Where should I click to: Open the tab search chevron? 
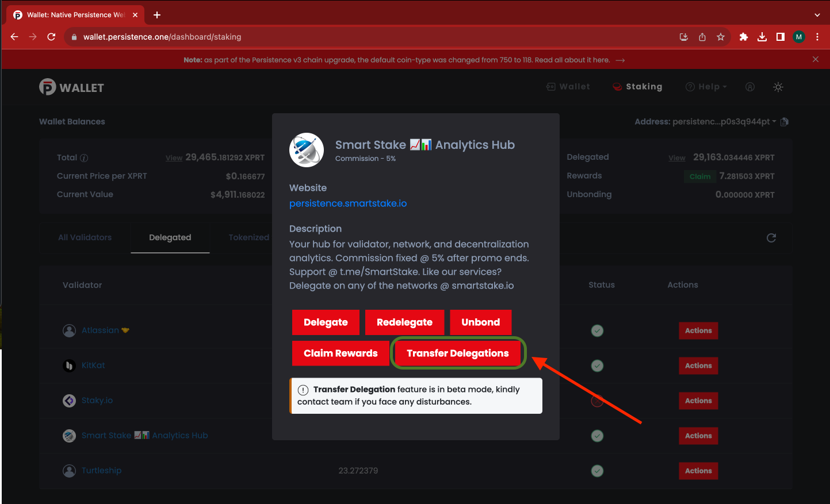[817, 15]
